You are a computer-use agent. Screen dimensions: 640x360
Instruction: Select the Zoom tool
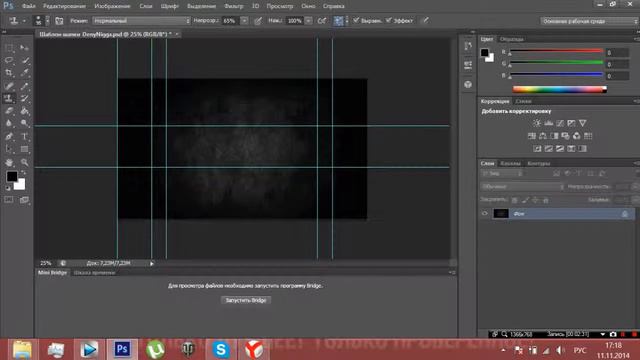(x=24, y=162)
